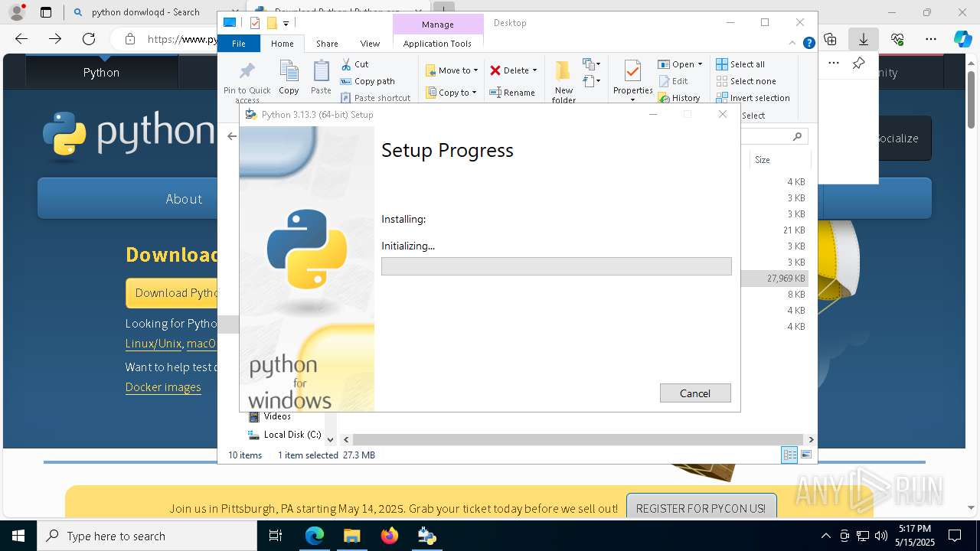Click REGISTER FOR PYCON US! button
980x551 pixels.
pyautogui.click(x=701, y=508)
